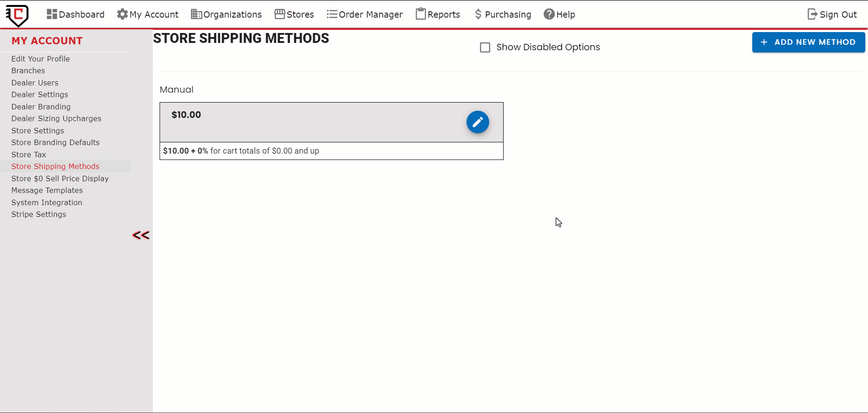Go to Dealer Branding page
The width and height of the screenshot is (868, 413).
pyautogui.click(x=41, y=107)
